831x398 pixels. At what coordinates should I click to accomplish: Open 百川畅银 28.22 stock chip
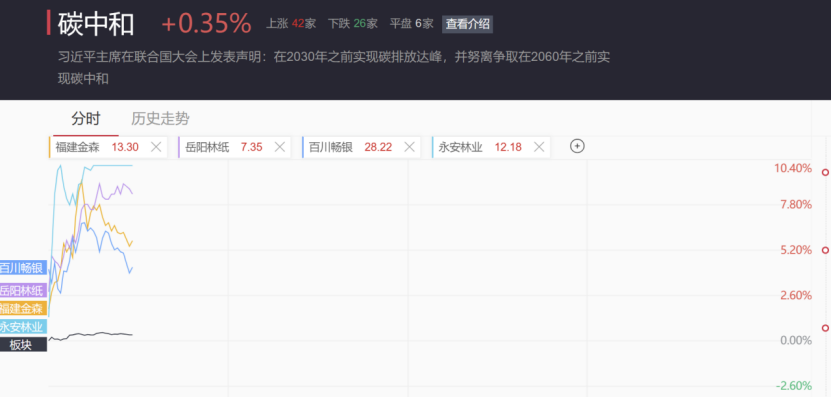350,147
